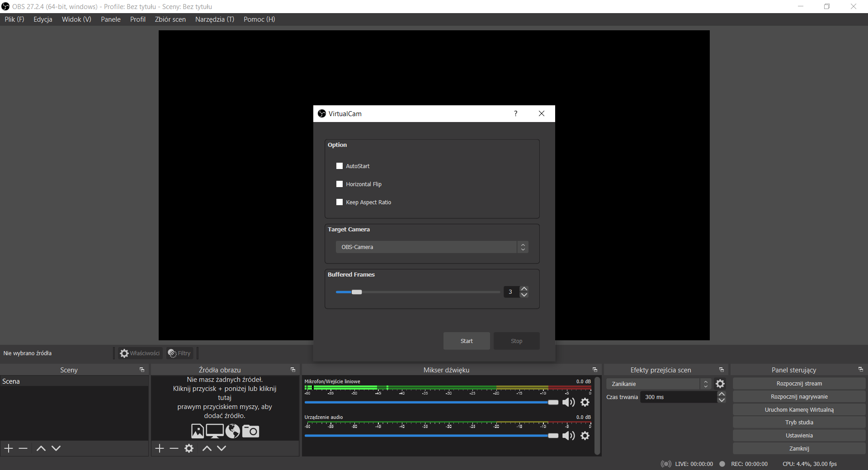
Task: Add a new scene with plus icon
Action: pyautogui.click(x=9, y=448)
